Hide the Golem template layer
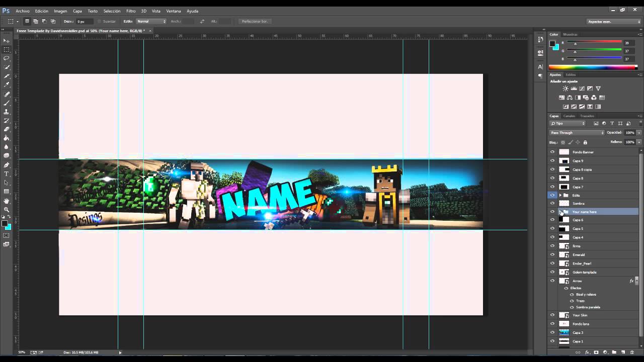Viewport: 644px width, 362px height. click(x=552, y=272)
